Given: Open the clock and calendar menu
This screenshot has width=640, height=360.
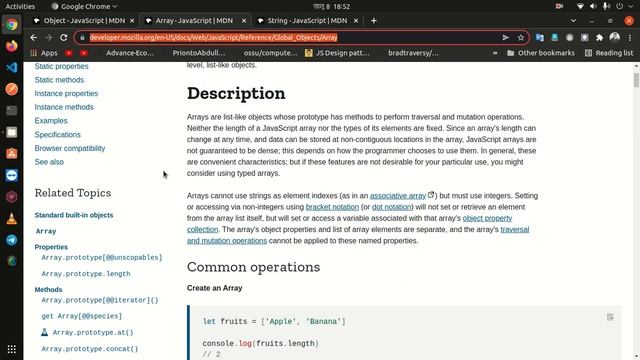Looking at the screenshot, I should [331, 7].
